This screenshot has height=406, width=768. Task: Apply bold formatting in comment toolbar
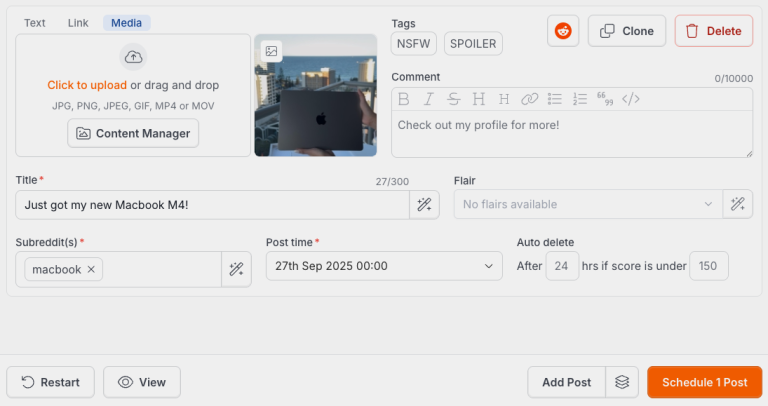pyautogui.click(x=404, y=98)
